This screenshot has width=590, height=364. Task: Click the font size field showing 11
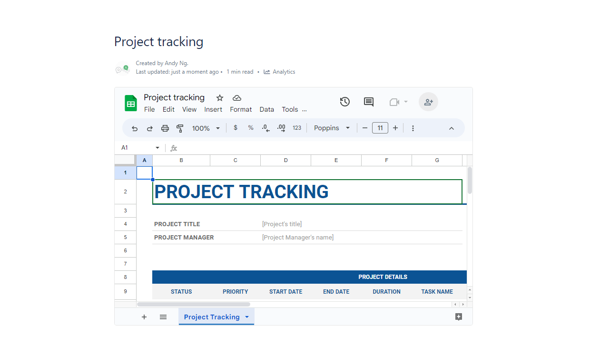coord(380,128)
